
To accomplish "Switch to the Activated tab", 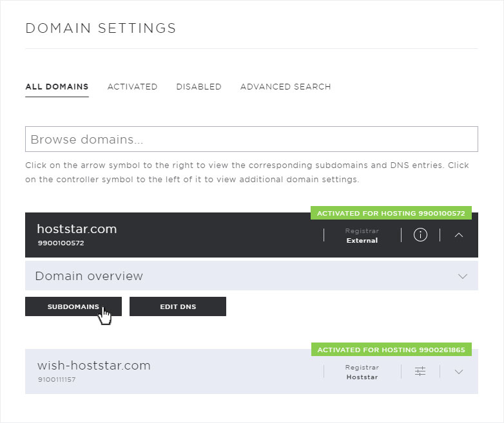I will point(132,87).
